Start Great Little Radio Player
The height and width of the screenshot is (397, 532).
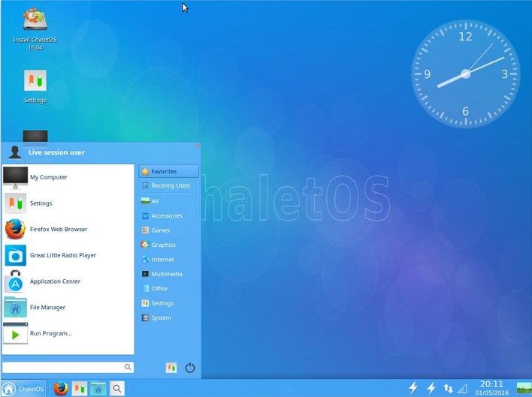68,255
